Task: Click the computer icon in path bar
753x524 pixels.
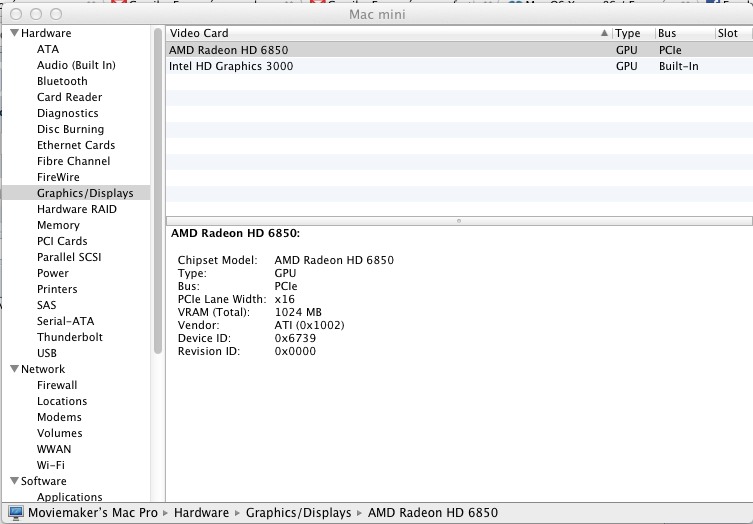Action: tap(15, 513)
